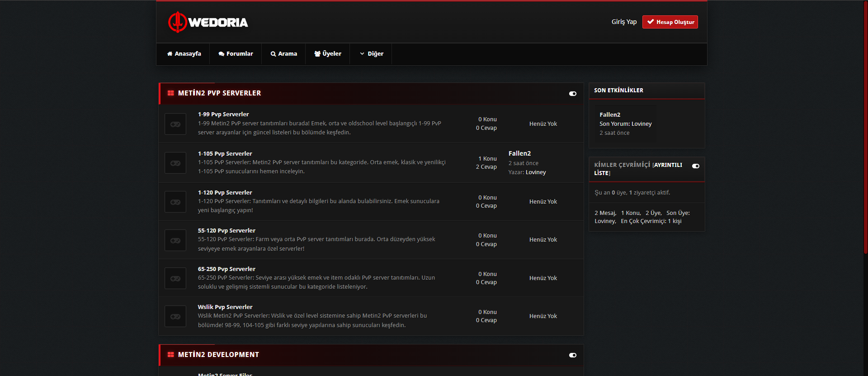868x376 pixels.
Task: Expand the Diğer dropdown menu
Action: pyautogui.click(x=371, y=54)
